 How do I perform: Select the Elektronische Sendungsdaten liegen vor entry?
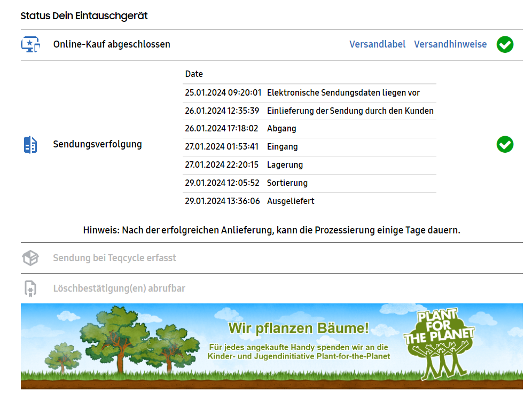(343, 93)
